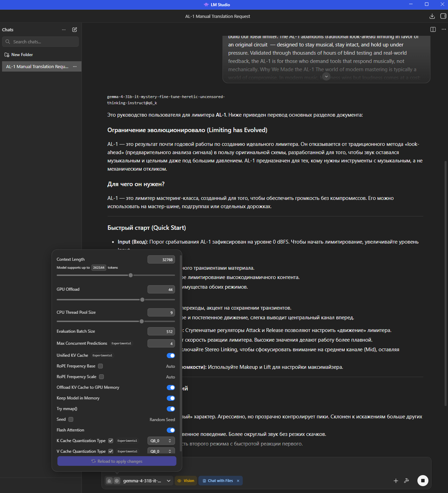Toggle Unified KV Cache switch
The width and height of the screenshot is (448, 493).
coord(171,356)
